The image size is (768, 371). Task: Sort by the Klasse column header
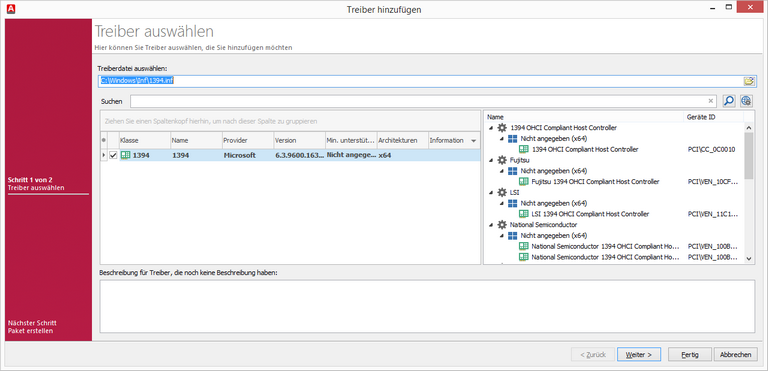point(144,140)
